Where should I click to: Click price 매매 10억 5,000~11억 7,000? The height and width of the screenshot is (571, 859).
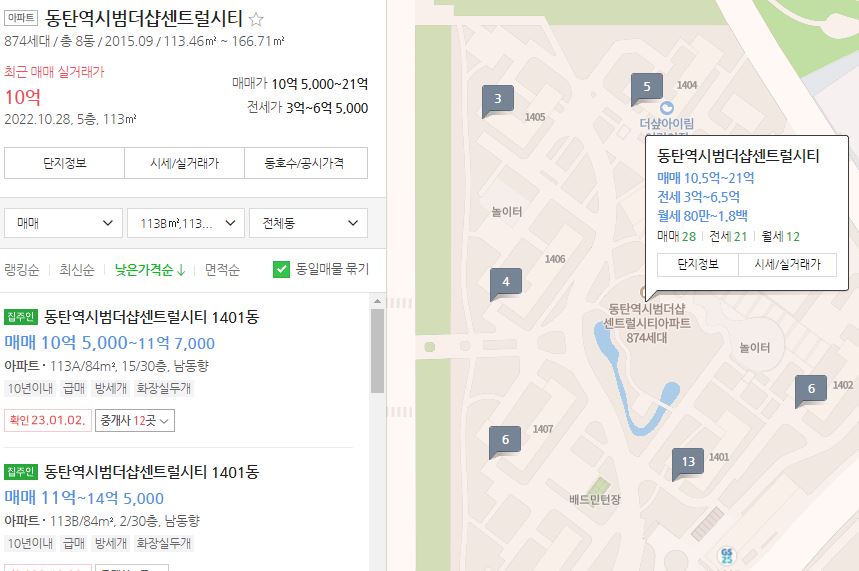pos(110,343)
